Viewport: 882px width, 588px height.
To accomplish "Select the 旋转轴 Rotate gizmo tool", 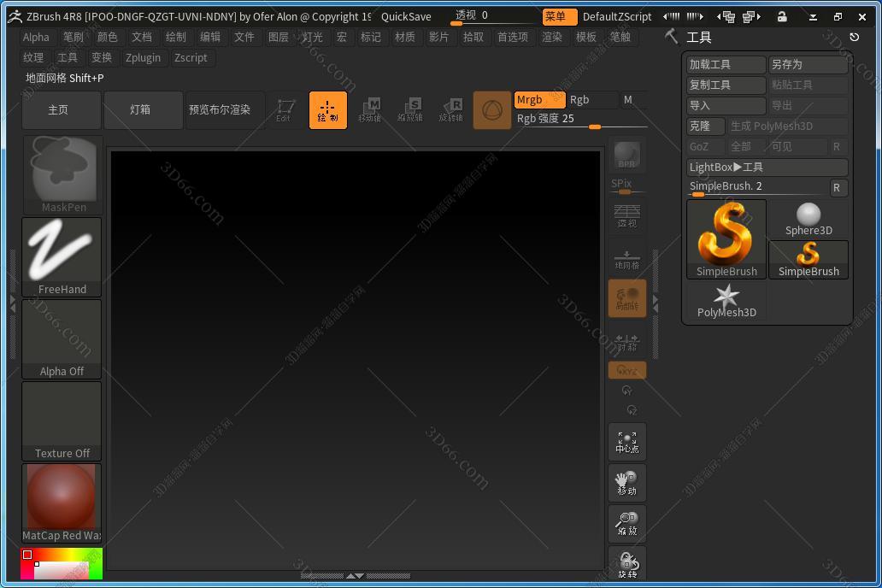I will pos(451,110).
